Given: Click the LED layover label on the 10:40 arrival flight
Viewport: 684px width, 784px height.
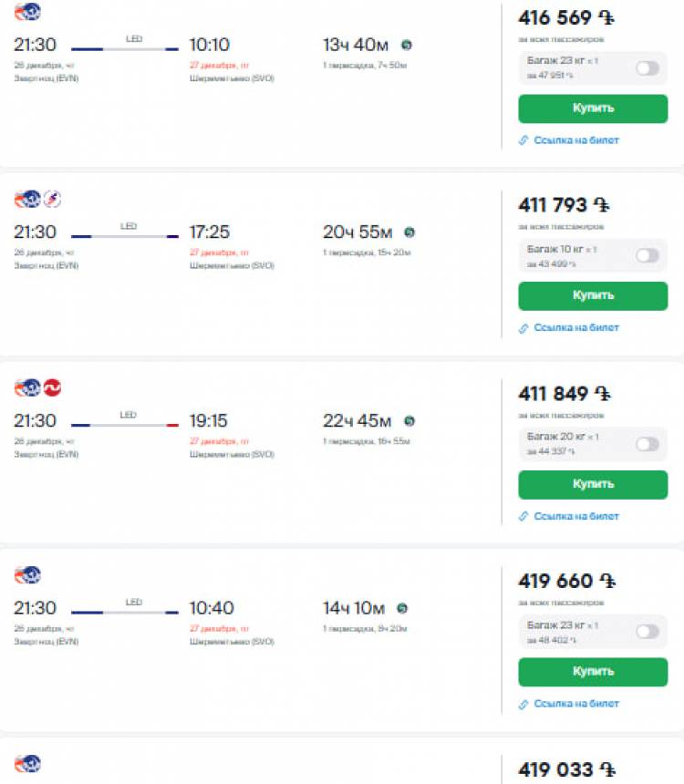Looking at the screenshot, I should (134, 602).
